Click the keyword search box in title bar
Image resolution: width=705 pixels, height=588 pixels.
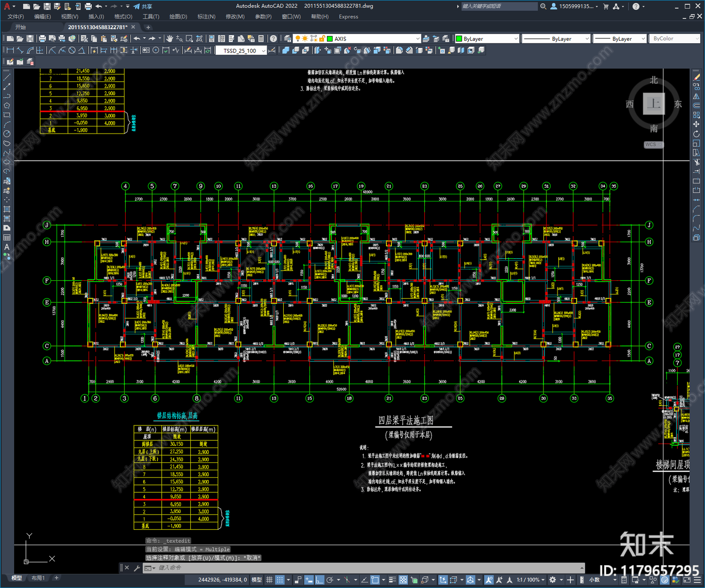(499, 6)
